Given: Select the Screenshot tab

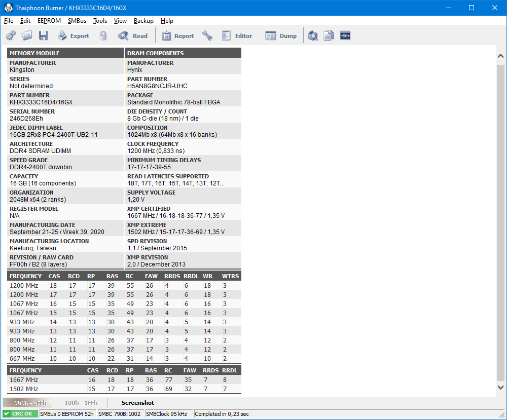Looking at the screenshot, I should coord(138,403).
